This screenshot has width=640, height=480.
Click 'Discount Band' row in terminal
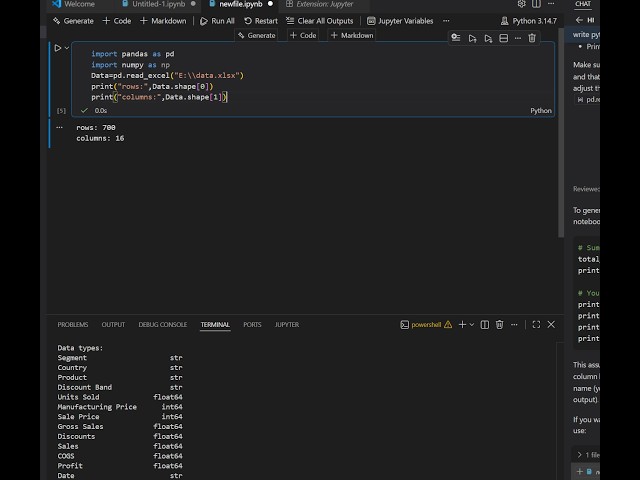click(120, 387)
